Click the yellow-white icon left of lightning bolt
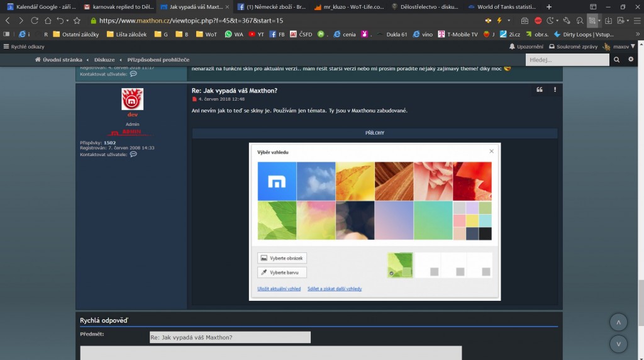This screenshot has height=360, width=644. click(488, 21)
